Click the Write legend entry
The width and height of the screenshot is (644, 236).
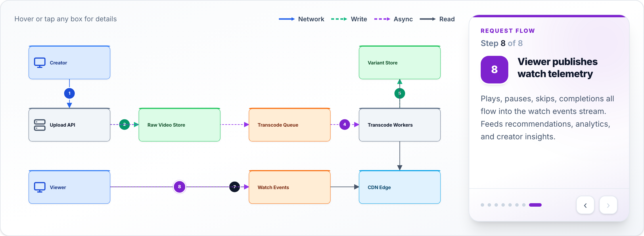pos(349,19)
